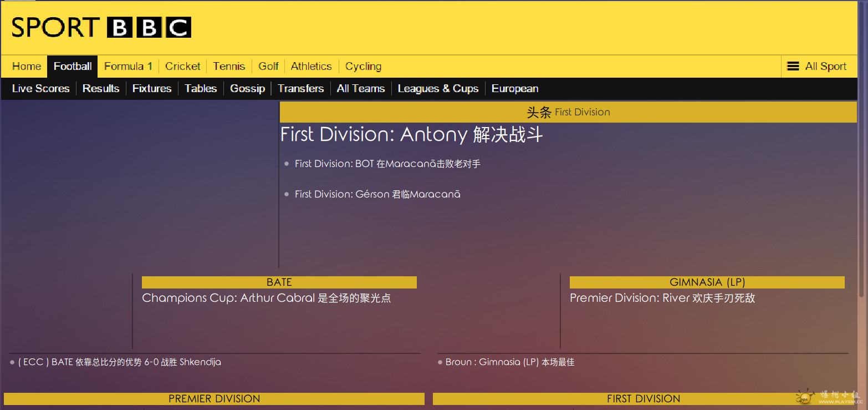Open the Arthur Cabral Champions Cup article

pos(266,298)
